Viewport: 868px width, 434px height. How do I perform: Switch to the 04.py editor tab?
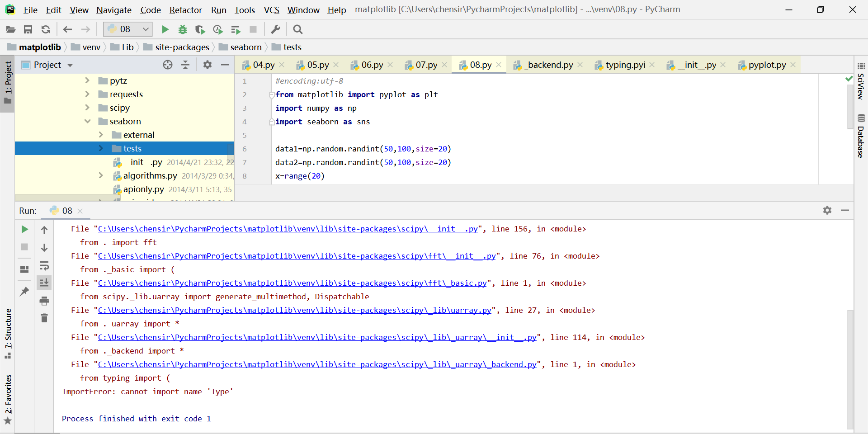point(263,65)
